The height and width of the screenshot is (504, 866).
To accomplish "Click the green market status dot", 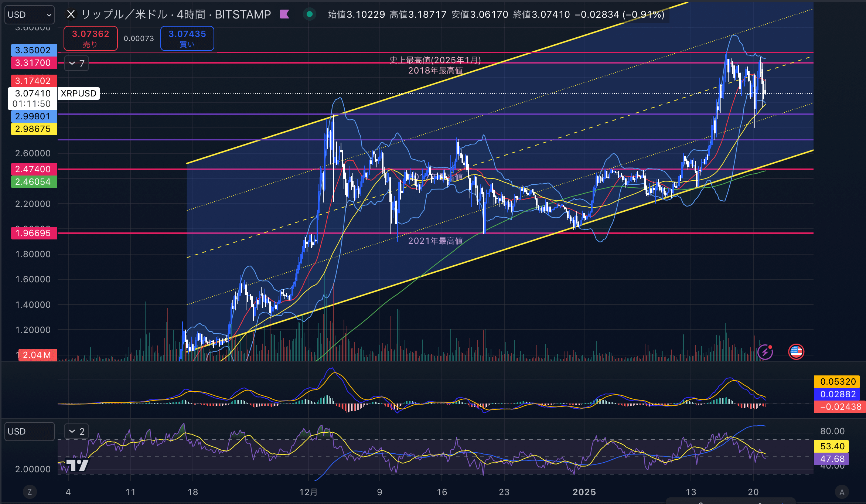I will pyautogui.click(x=310, y=14).
